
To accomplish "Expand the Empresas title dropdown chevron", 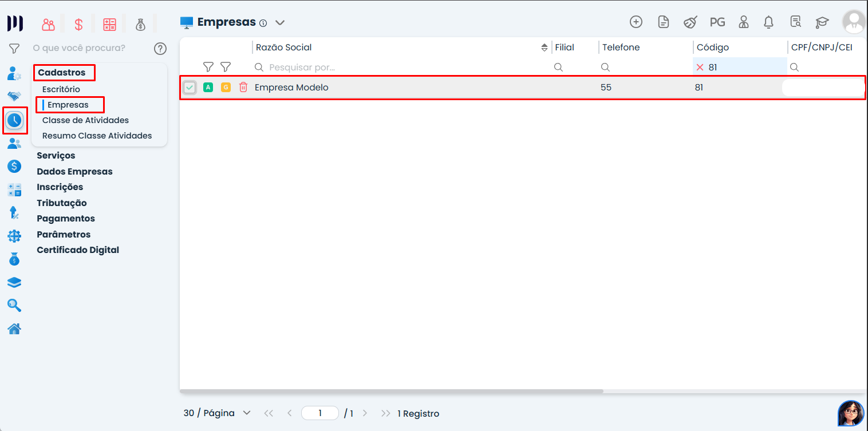I will pyautogui.click(x=279, y=23).
